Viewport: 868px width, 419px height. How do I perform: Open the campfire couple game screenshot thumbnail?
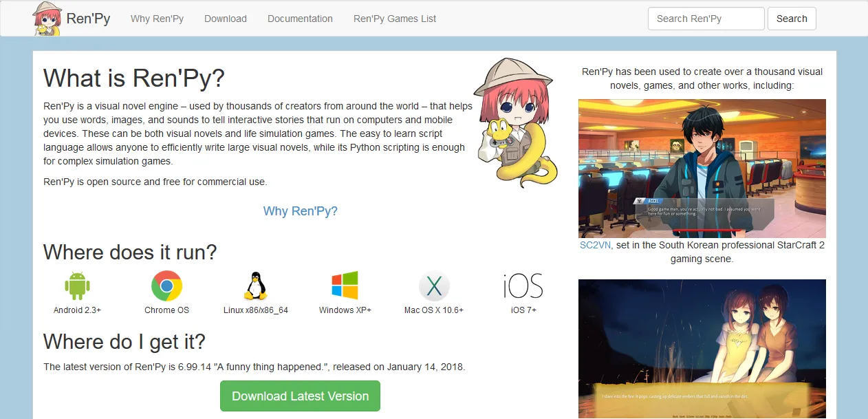point(702,349)
